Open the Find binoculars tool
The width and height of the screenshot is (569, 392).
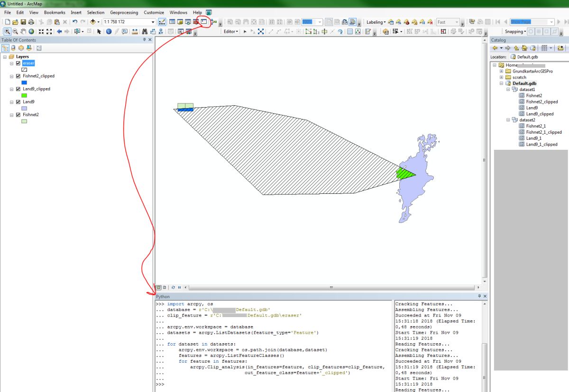point(145,31)
